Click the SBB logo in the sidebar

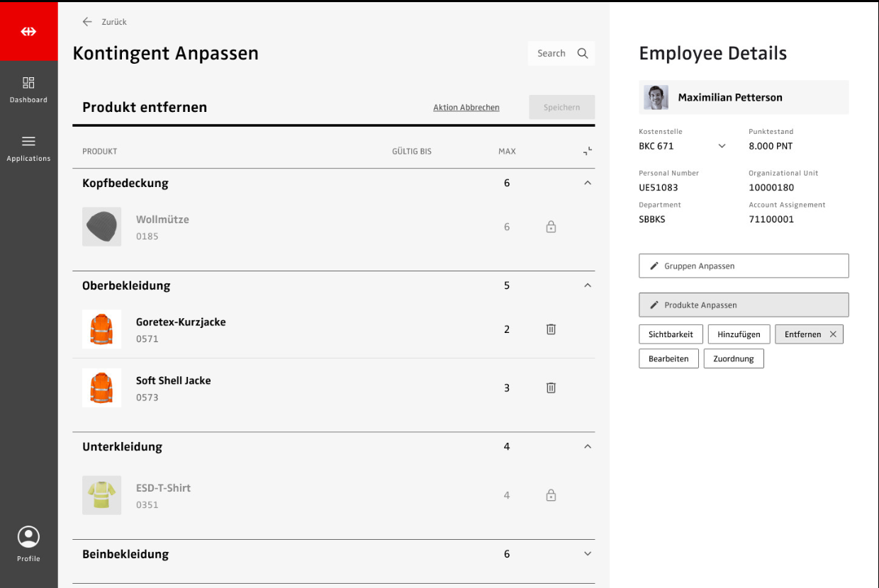(x=28, y=31)
